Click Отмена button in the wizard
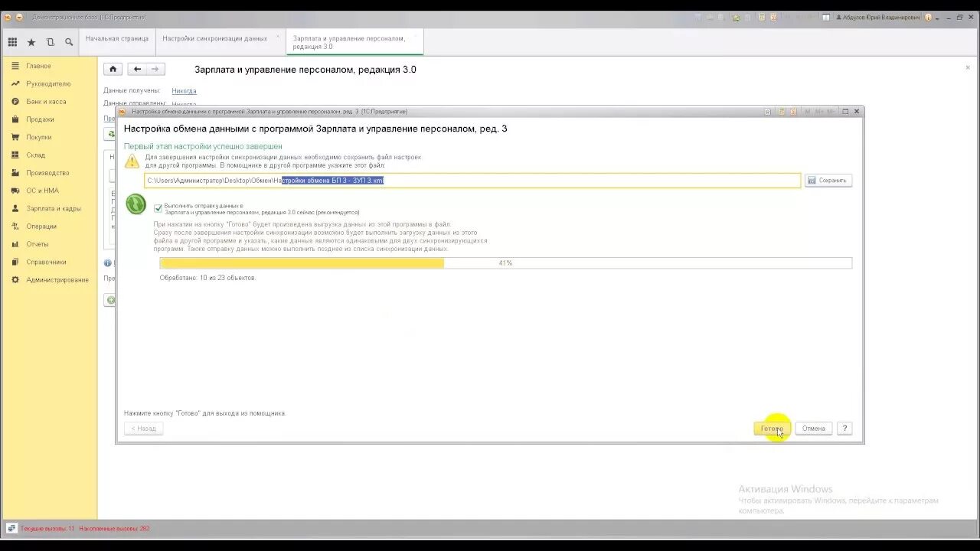This screenshot has height=551, width=980. (813, 429)
